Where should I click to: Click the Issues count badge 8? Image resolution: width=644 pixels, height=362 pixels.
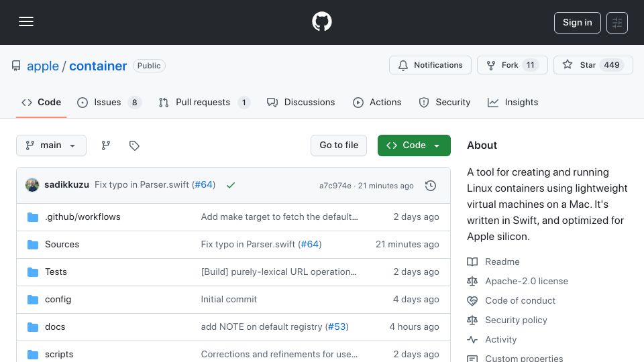134,103
